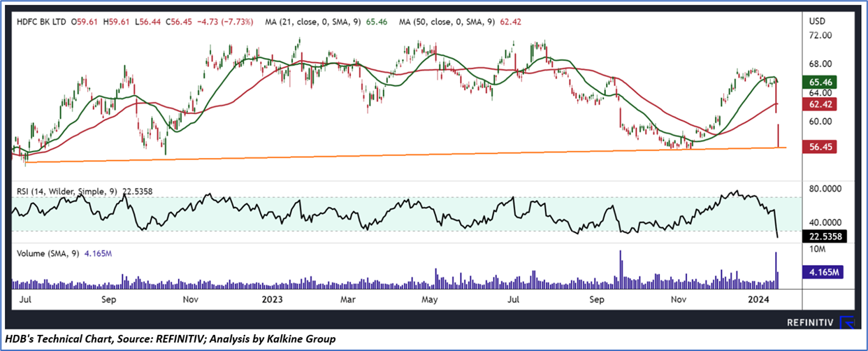The image size is (868, 351).
Task: Click the 60.00 price axis label
Action: coord(820,121)
